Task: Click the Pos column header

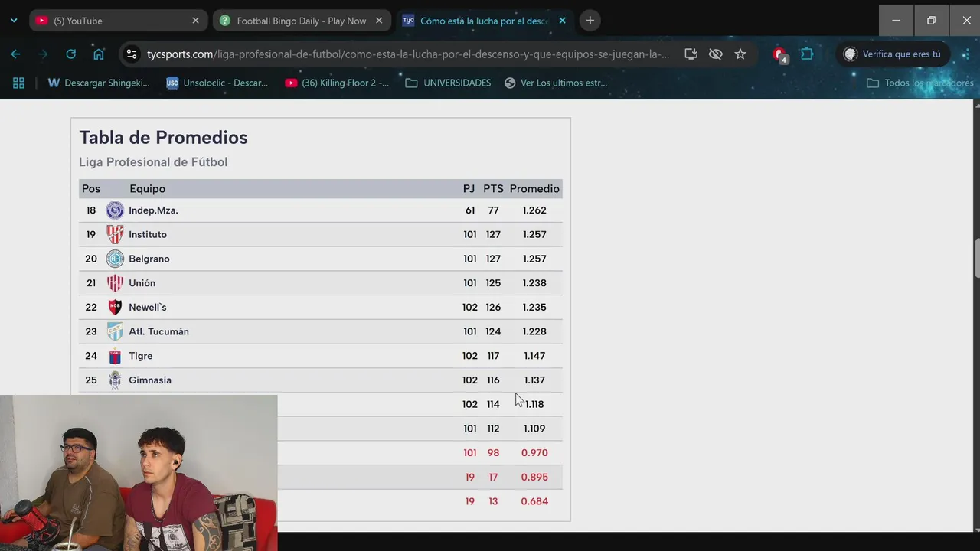Action: pyautogui.click(x=91, y=189)
